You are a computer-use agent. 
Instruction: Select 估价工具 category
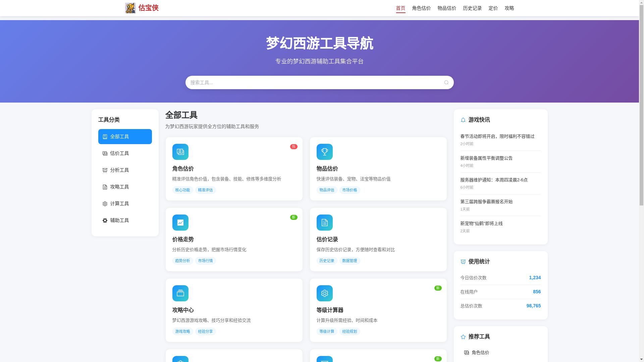tap(125, 153)
